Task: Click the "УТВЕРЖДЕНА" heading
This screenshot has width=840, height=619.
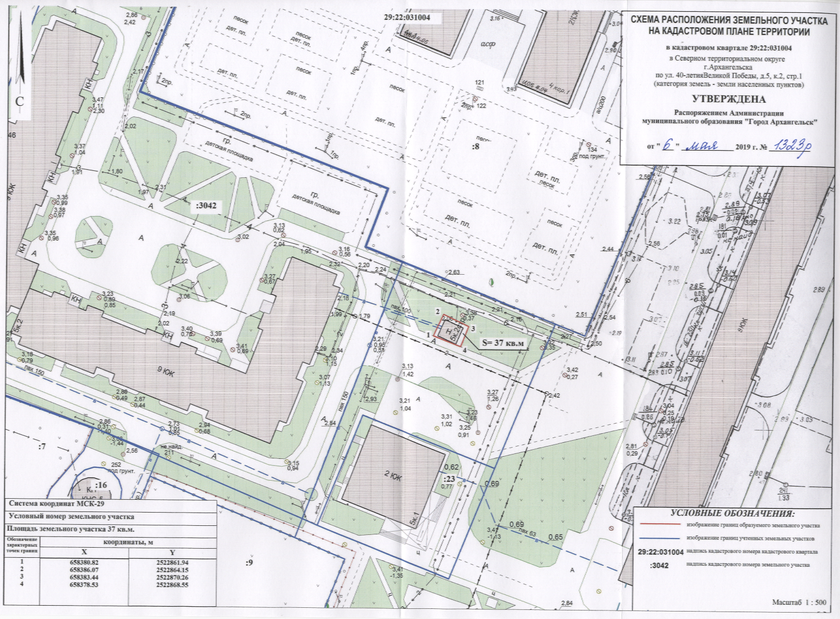Action: coord(729,99)
